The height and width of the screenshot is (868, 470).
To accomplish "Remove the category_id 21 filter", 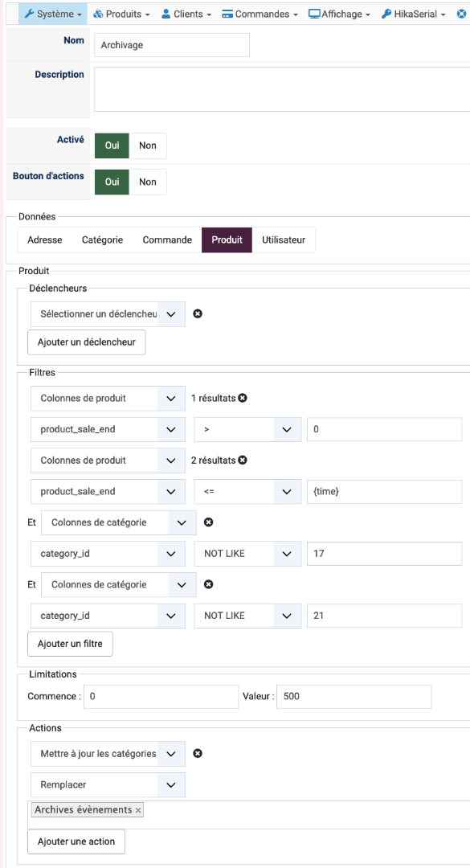I will 209,584.
